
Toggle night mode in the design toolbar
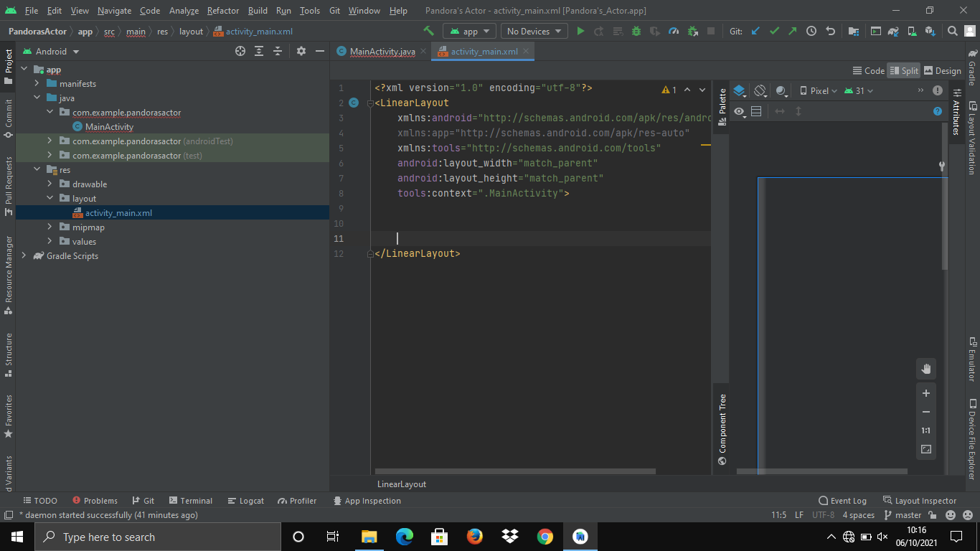[781, 90]
